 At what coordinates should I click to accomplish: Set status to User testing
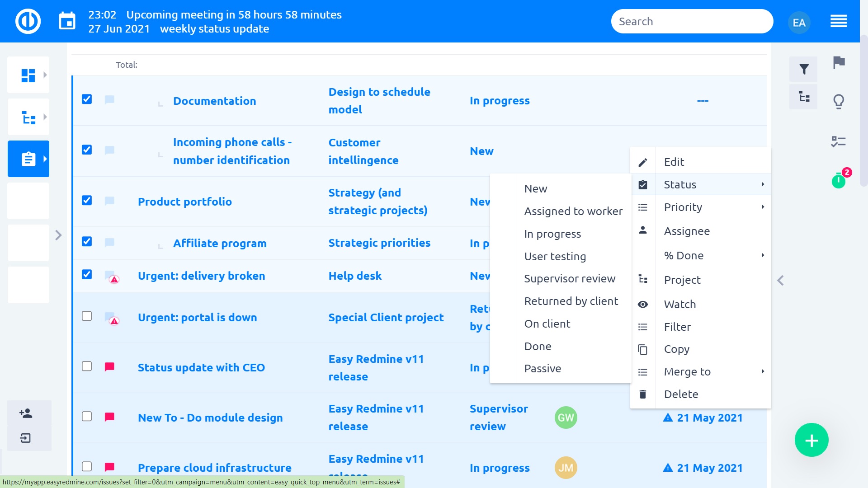[555, 257]
